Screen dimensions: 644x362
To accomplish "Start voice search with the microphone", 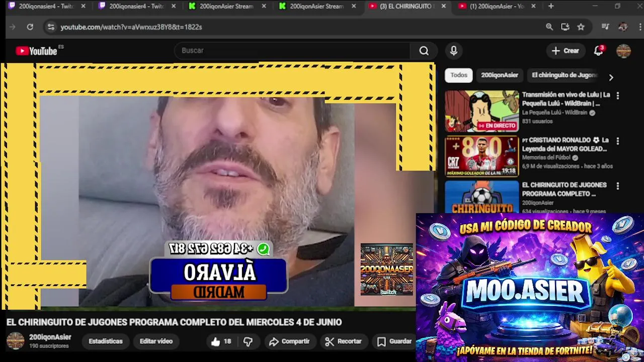I will [453, 51].
